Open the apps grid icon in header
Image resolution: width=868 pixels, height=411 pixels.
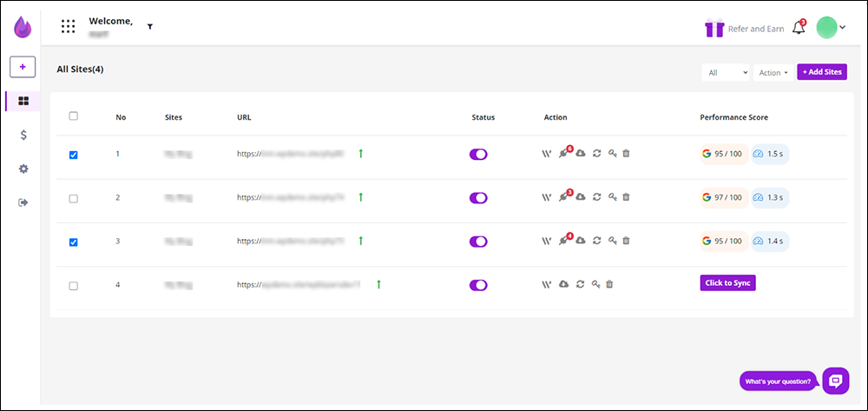[x=68, y=27]
